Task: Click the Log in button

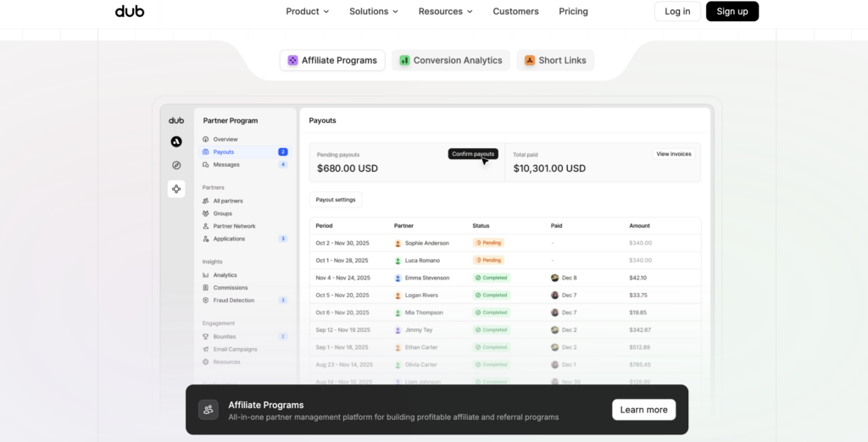Action: click(x=677, y=11)
